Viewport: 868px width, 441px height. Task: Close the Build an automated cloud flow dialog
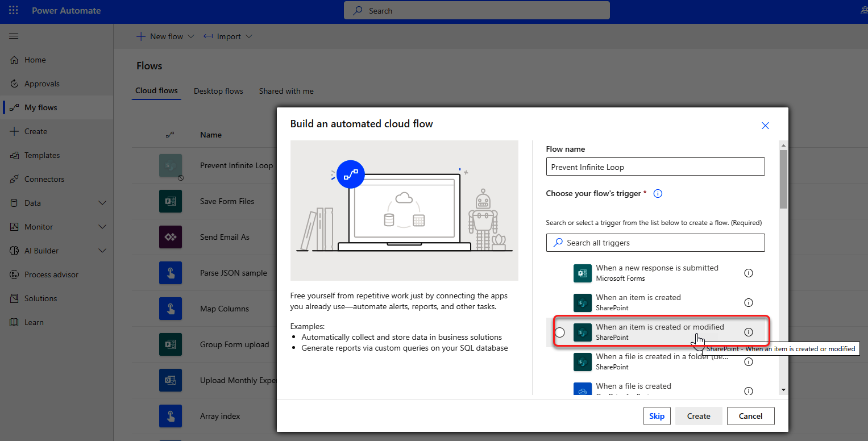pyautogui.click(x=765, y=126)
